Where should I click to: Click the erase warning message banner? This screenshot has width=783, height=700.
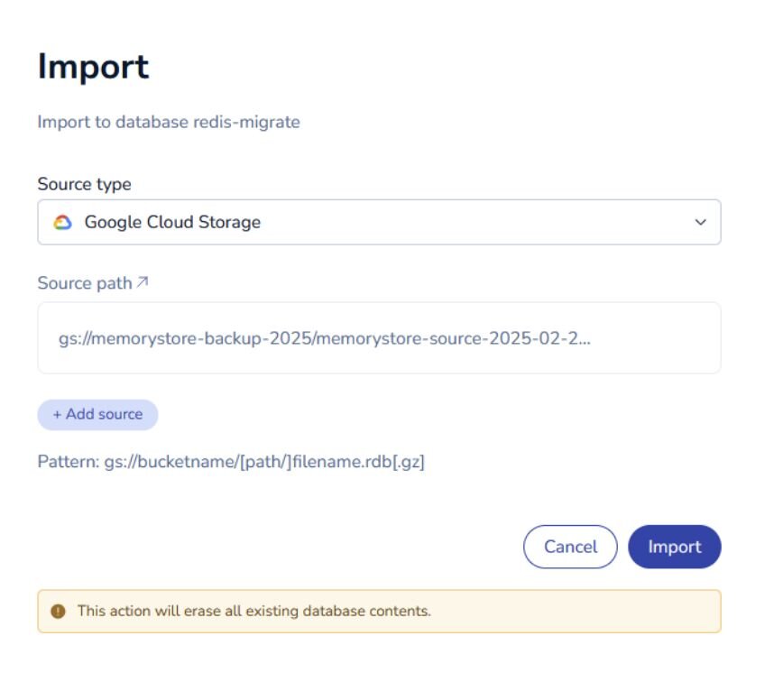[379, 611]
